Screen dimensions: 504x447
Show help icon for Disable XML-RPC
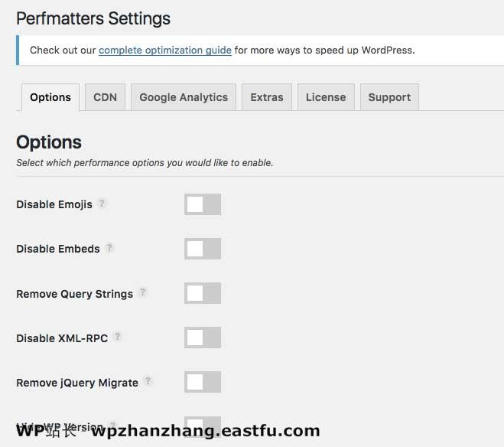point(118,337)
